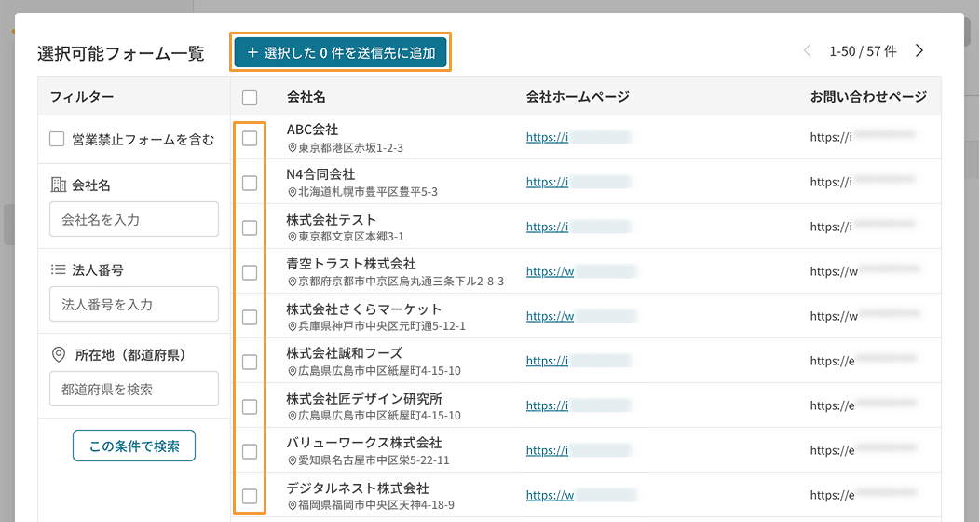Open 株式会社匠デザイン研究所 homepage link
This screenshot has width=980, height=522.
coord(547,405)
